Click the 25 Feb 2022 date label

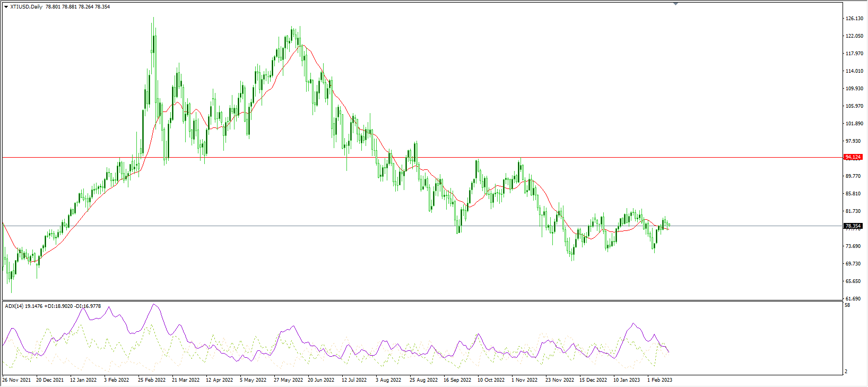[152, 380]
